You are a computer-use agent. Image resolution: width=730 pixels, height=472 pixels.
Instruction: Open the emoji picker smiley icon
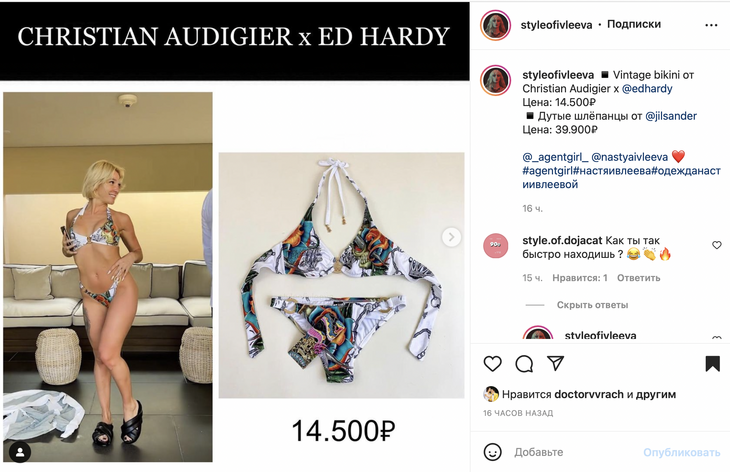click(x=493, y=452)
